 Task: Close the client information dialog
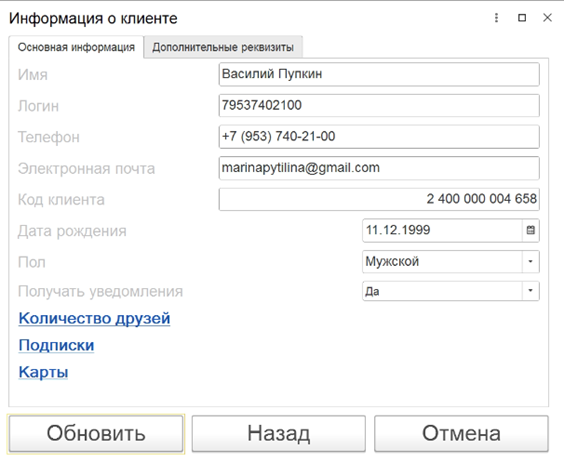point(547,18)
